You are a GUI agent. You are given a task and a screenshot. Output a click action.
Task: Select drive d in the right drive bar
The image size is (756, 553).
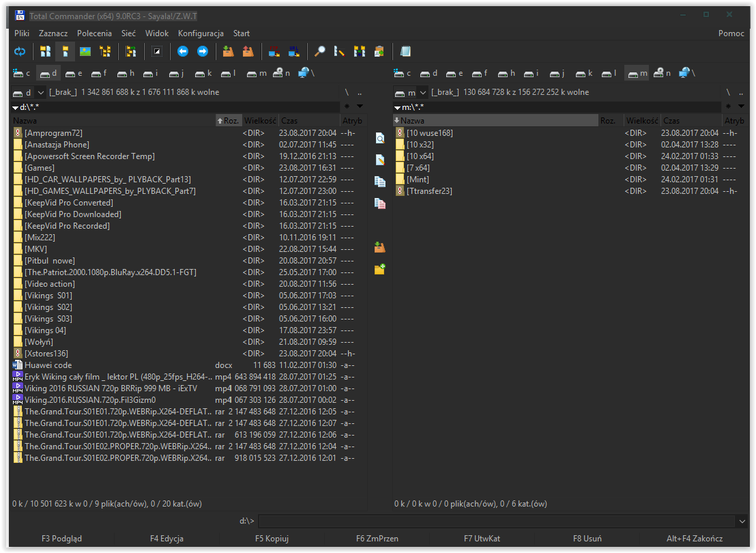pos(428,73)
